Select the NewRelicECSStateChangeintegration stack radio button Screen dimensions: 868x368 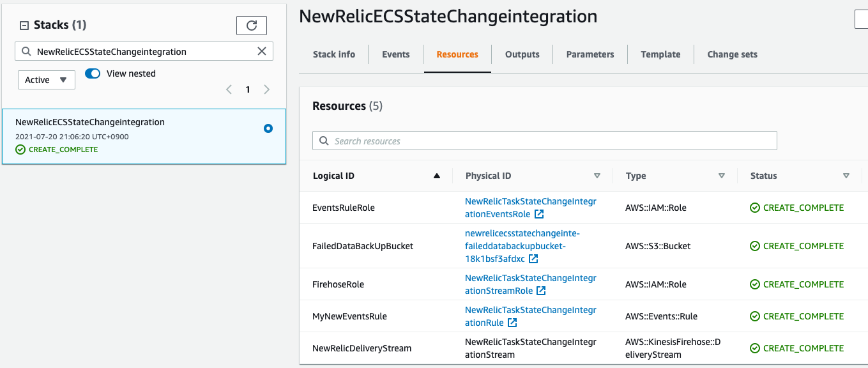(x=268, y=128)
